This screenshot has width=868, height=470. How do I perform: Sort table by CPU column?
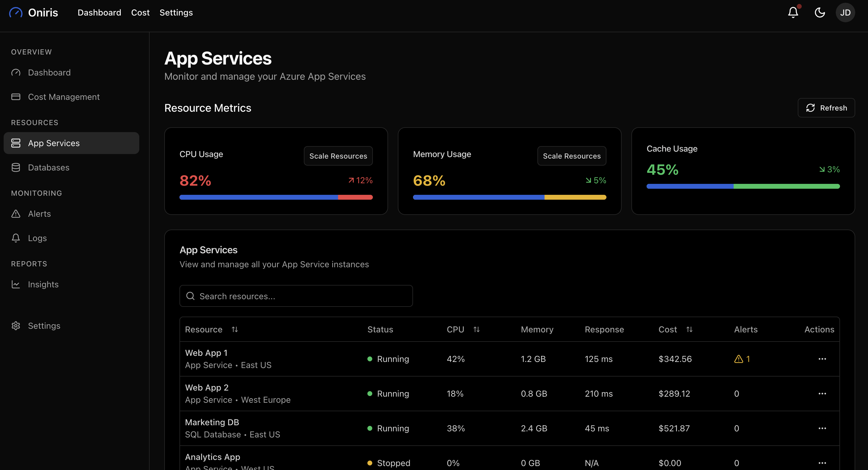click(476, 329)
